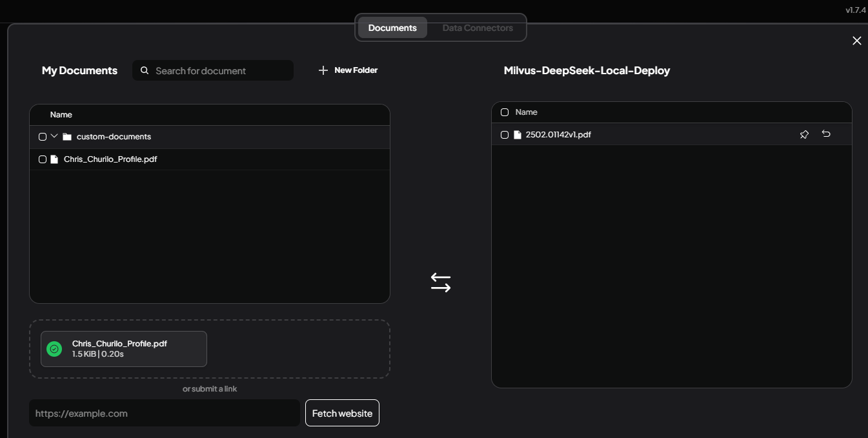
Task: Click the transfer arrows icon between panels
Action: [441, 283]
